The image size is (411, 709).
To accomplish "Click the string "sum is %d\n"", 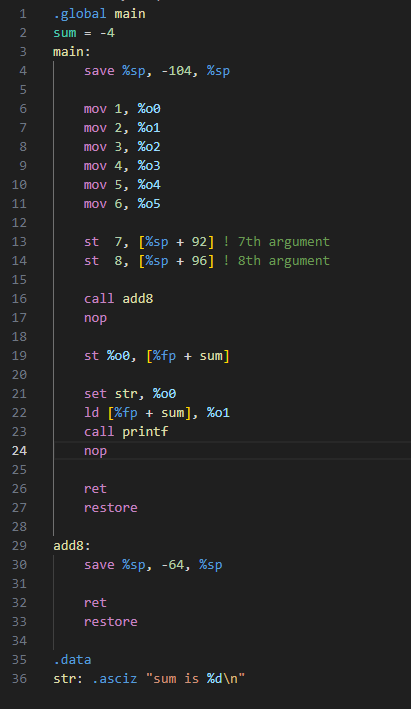I will coord(195,679).
